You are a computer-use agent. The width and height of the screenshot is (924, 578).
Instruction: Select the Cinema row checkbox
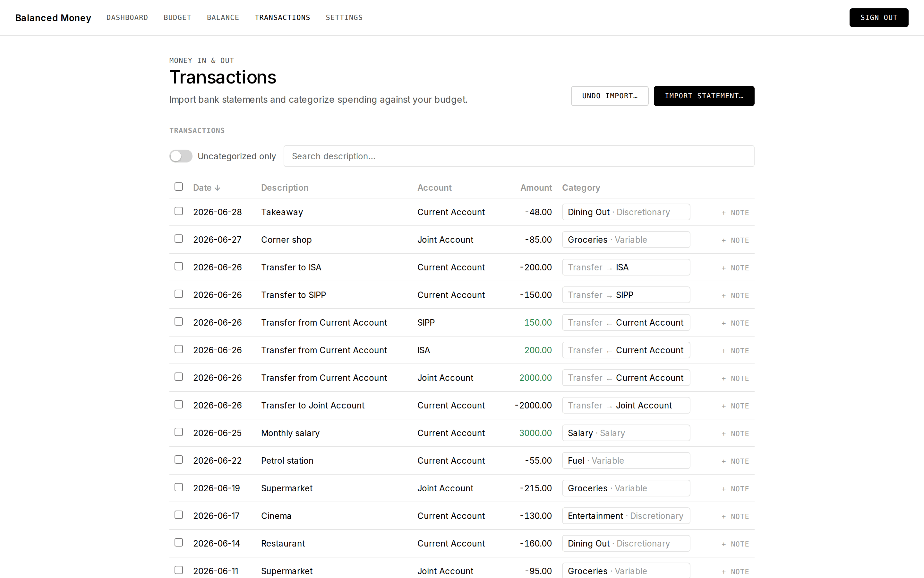click(179, 514)
